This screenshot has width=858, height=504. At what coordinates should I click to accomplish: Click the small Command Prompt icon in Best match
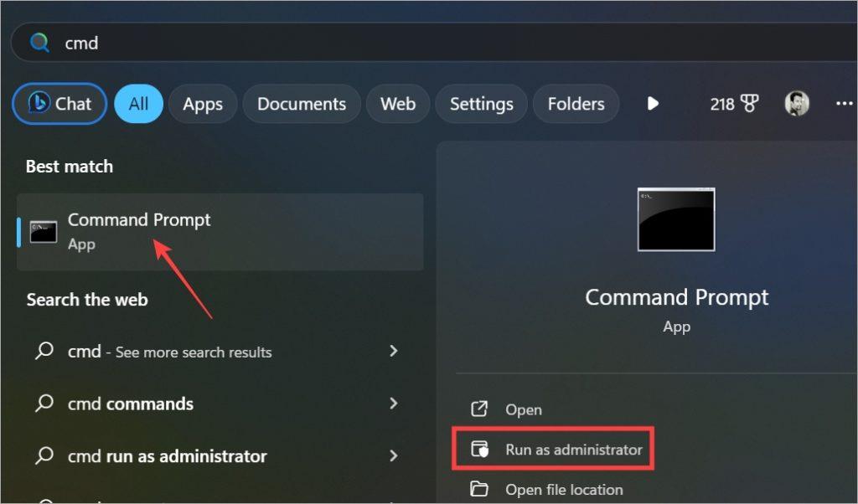(44, 231)
